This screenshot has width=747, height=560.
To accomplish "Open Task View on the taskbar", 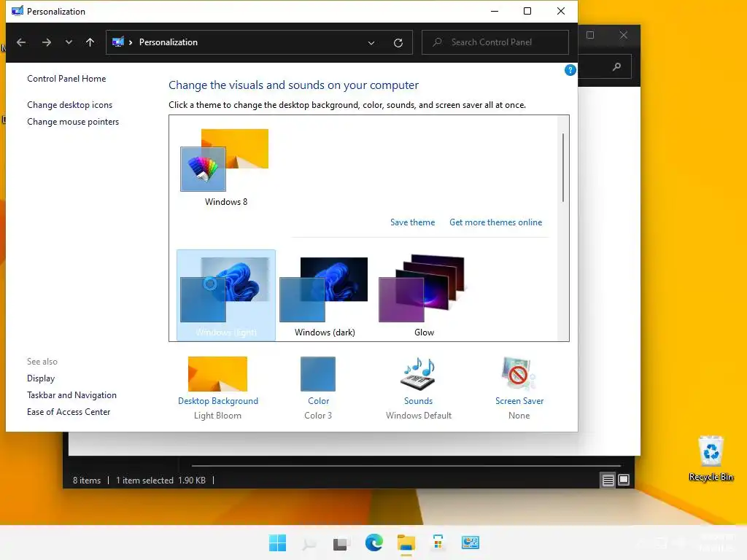I will [341, 542].
